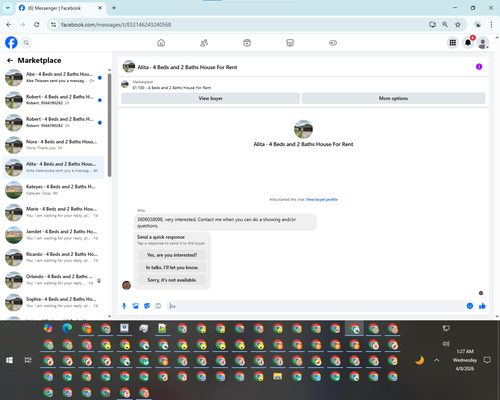Bookmark this page with the star

click(458, 24)
